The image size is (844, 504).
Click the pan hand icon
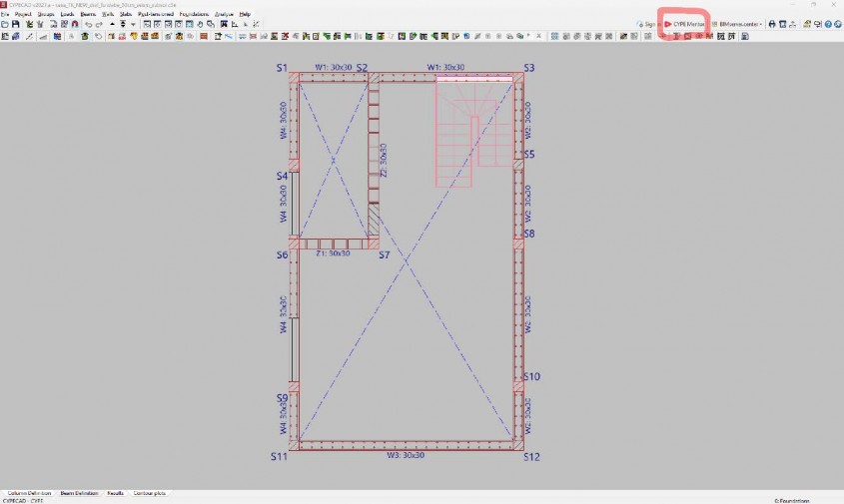pyautogui.click(x=200, y=24)
